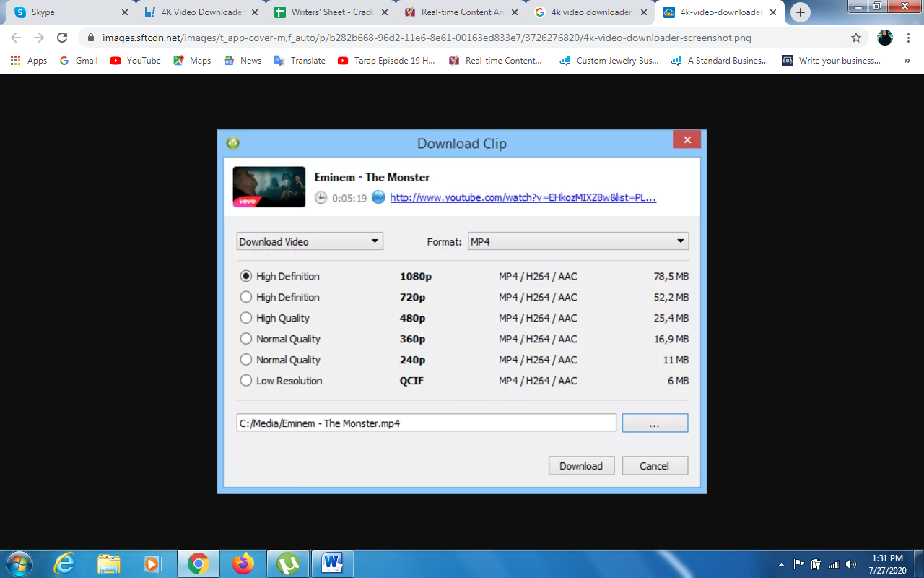Open the Apps grid in the bookmarks bar
924x578 pixels.
28,61
